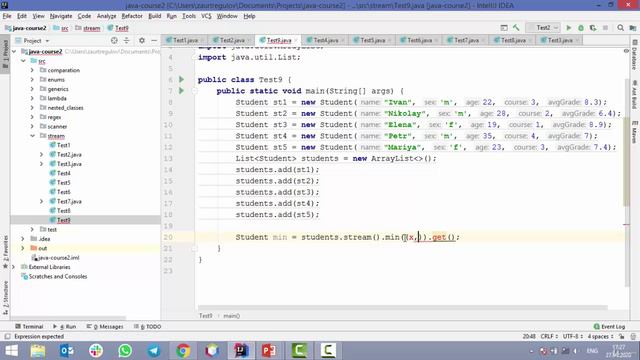The height and width of the screenshot is (360, 640).
Task: Start debugging with the bug icon
Action: (x=581, y=28)
